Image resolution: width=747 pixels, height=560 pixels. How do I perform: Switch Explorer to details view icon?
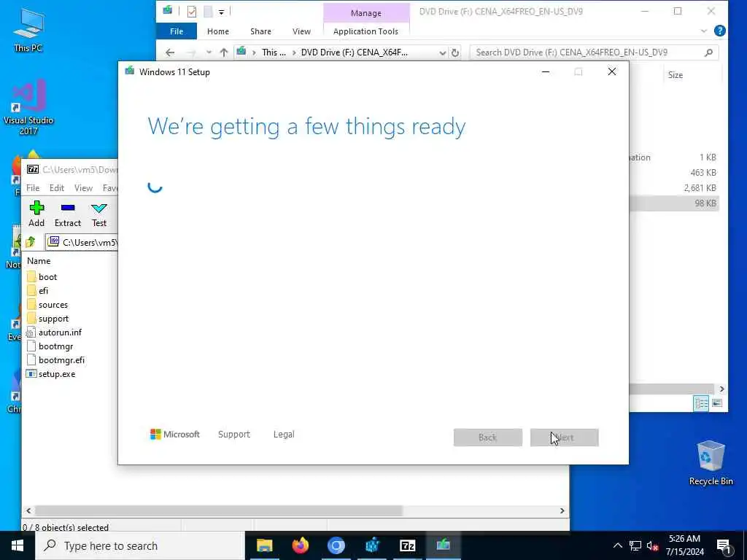coord(701,403)
